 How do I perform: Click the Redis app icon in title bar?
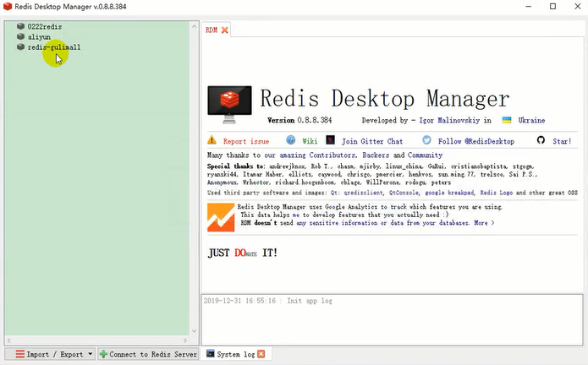(x=8, y=7)
